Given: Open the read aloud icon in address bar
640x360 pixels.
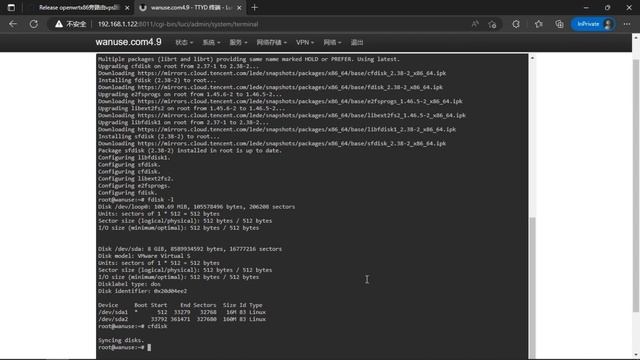Looking at the screenshot, I should pos(475,24).
